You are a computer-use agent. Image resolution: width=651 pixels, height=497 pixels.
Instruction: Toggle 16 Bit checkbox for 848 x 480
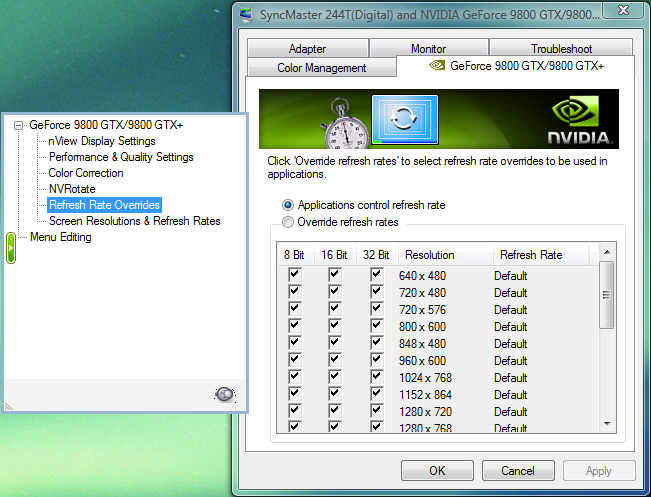[335, 343]
